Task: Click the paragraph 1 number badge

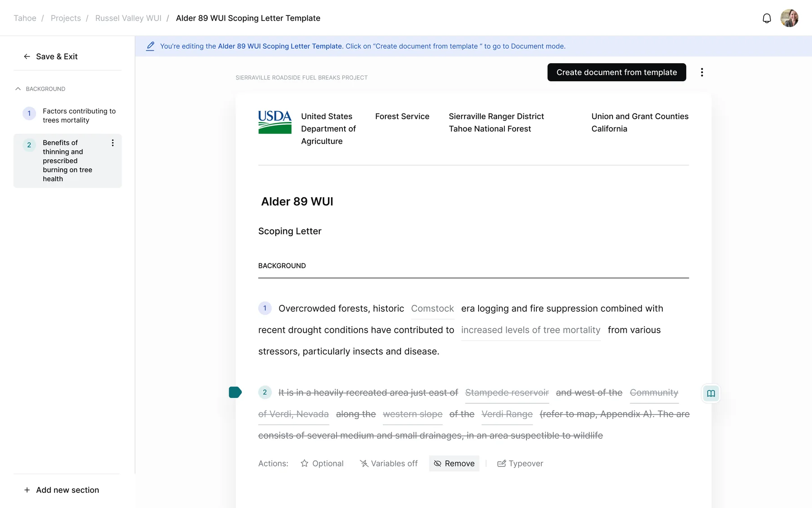Action: point(265,308)
